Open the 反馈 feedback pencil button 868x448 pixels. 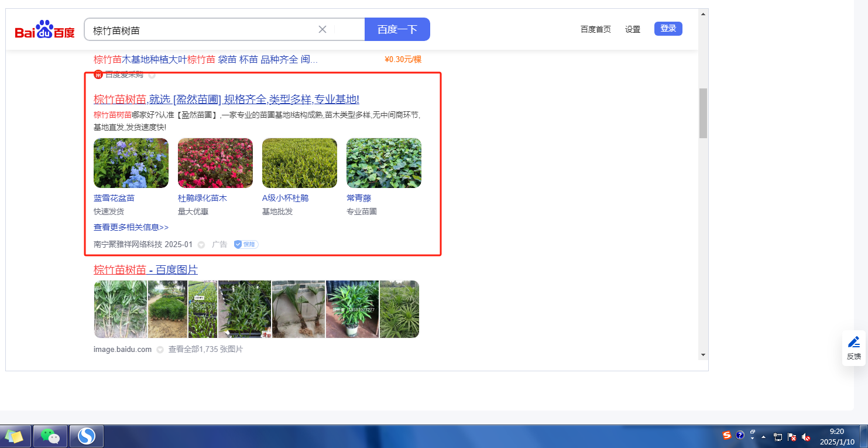[854, 348]
